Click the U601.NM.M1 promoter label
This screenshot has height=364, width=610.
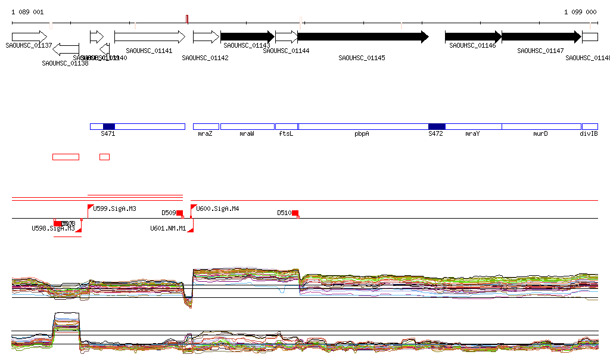pos(168,228)
